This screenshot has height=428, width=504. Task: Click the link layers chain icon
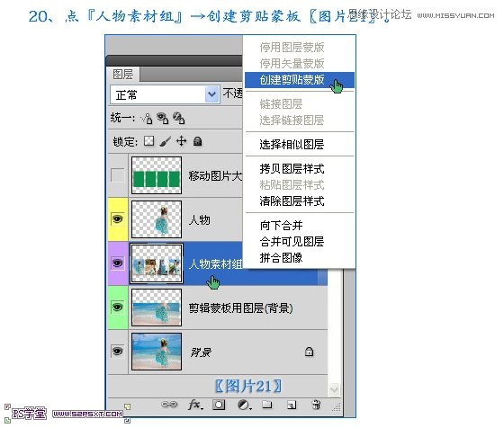click(x=169, y=405)
